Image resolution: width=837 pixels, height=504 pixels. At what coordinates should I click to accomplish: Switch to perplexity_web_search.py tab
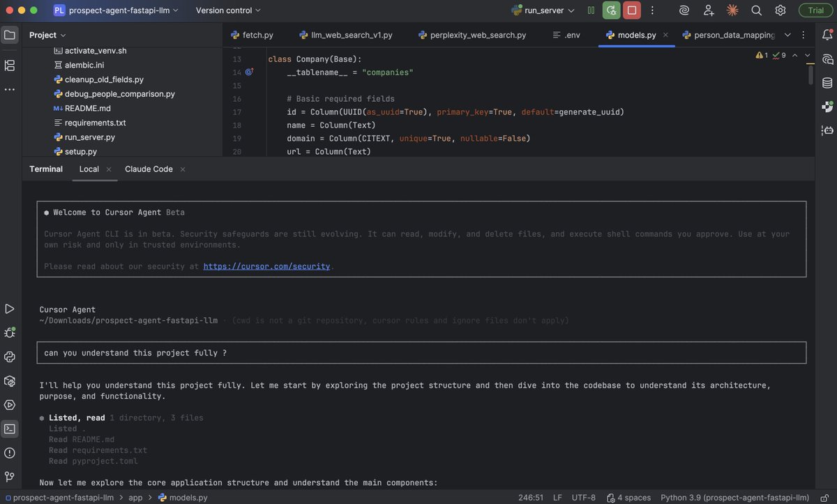point(472,35)
